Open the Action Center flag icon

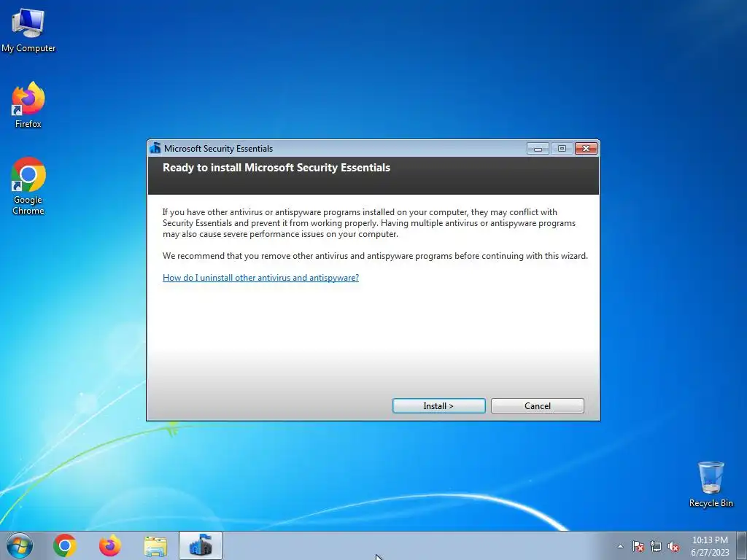coord(638,546)
